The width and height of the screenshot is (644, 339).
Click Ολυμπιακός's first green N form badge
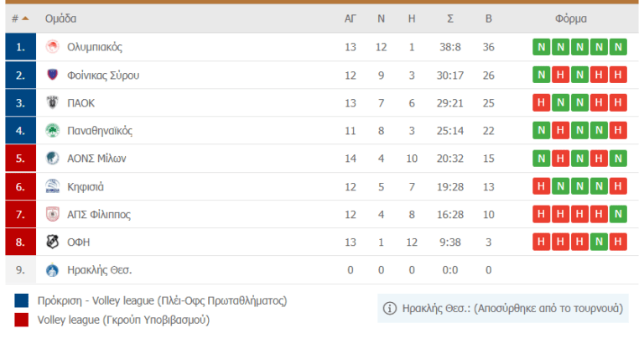(541, 47)
